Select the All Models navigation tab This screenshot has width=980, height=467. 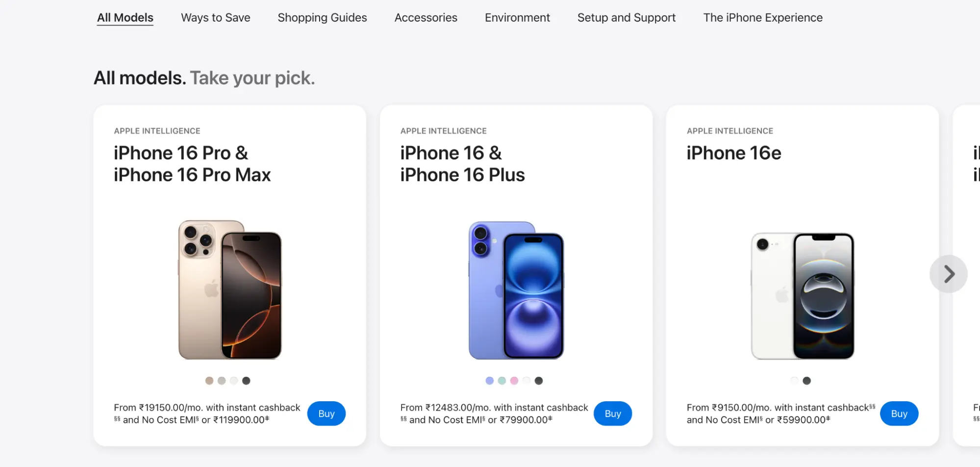(125, 18)
